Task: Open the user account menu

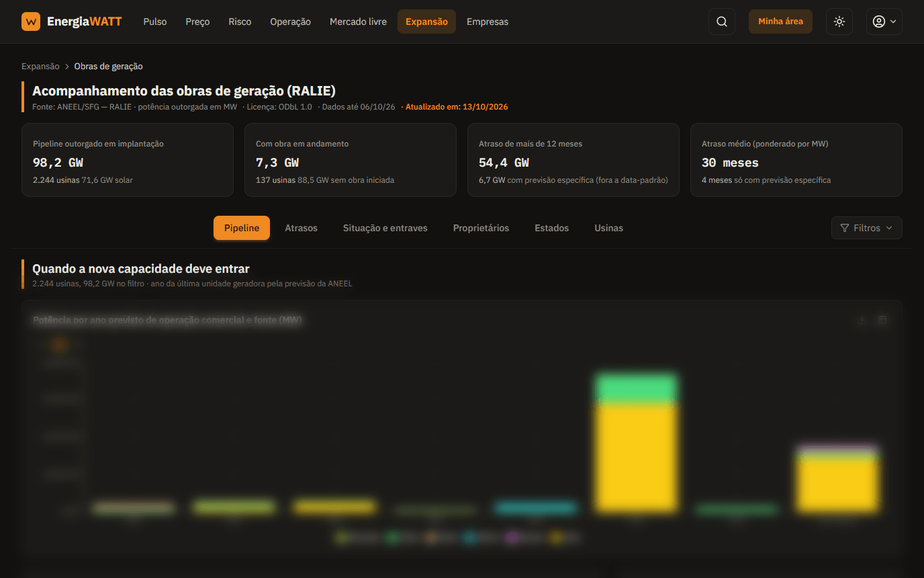Action: (x=884, y=22)
